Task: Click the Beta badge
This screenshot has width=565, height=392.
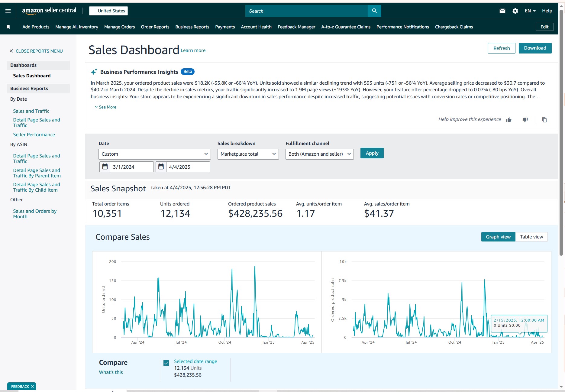Action: (188, 72)
